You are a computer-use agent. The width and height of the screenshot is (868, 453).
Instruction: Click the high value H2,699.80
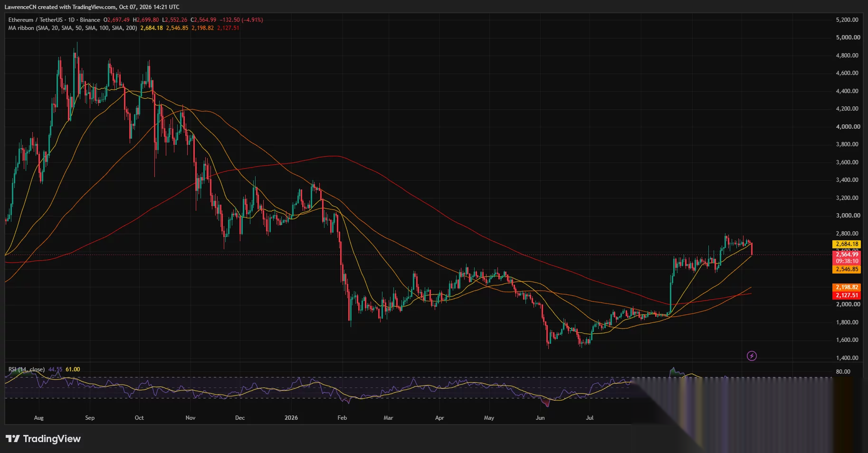[146, 20]
